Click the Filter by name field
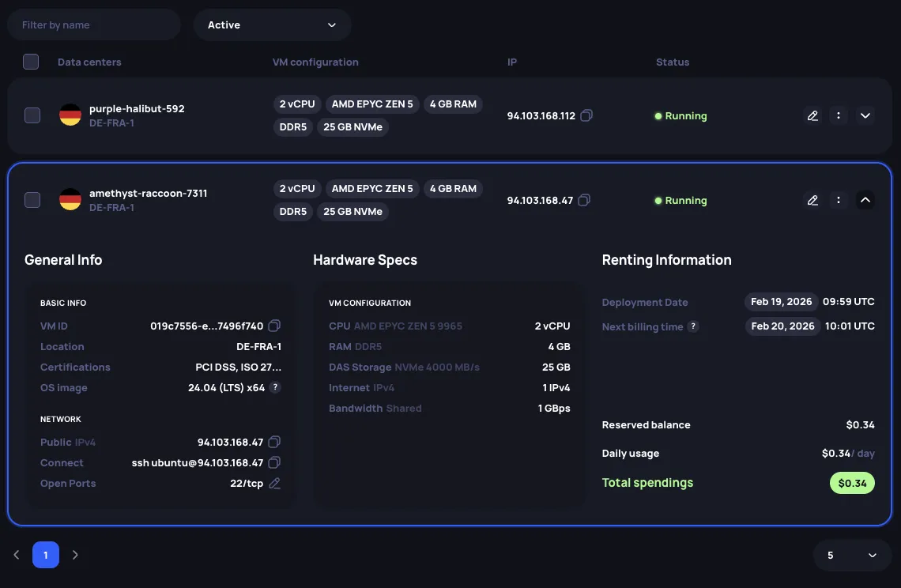This screenshot has height=588, width=901. 94,25
